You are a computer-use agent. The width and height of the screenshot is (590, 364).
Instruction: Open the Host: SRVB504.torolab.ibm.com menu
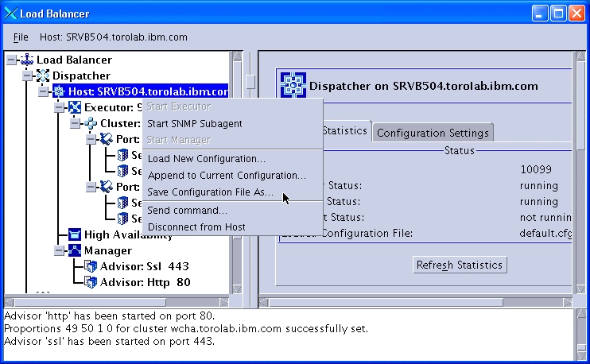114,37
